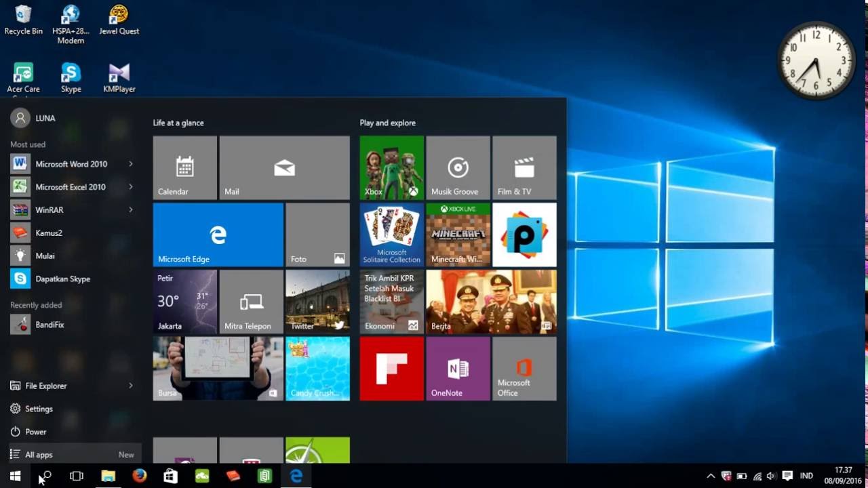The height and width of the screenshot is (488, 868).
Task: Open the red book app on taskbar
Action: pos(233,476)
